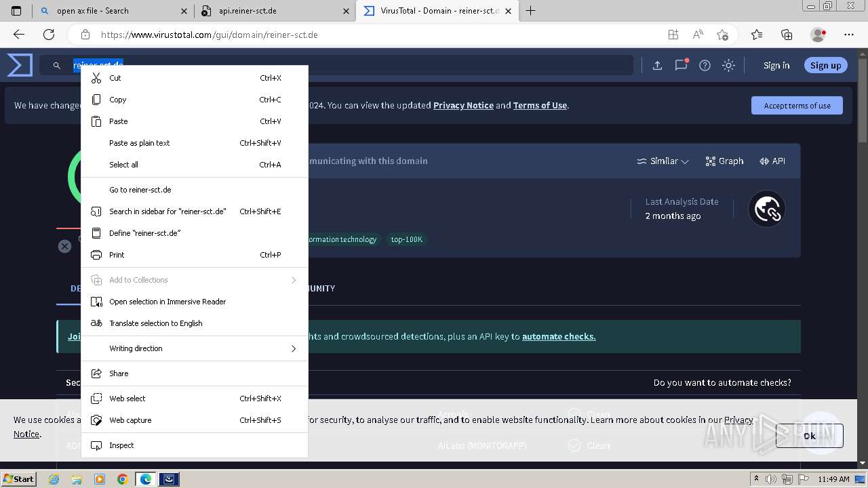Dismiss with the round X icon

click(64, 246)
